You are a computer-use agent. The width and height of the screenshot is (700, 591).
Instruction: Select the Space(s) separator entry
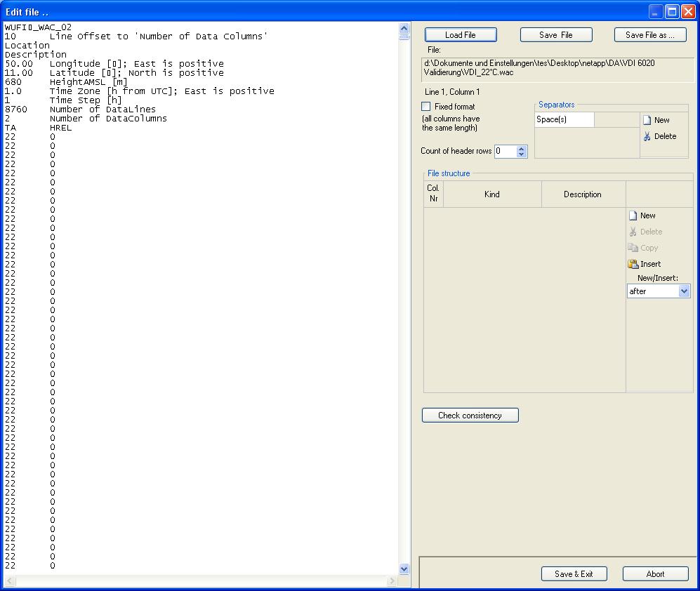(x=564, y=119)
